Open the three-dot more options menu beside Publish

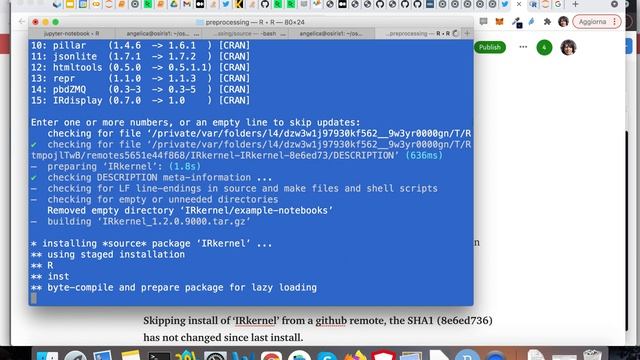523,47
